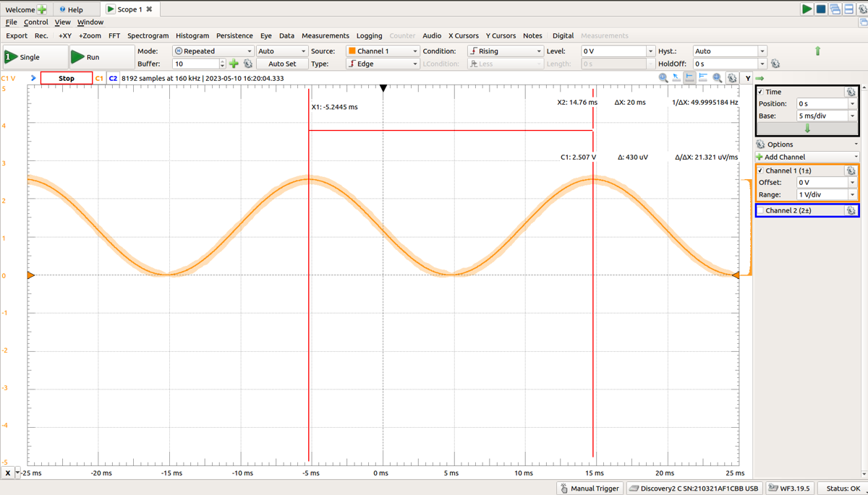Screen dimensions: 868x495
Task: Open the Options gear panel
Action: pyautogui.click(x=759, y=144)
